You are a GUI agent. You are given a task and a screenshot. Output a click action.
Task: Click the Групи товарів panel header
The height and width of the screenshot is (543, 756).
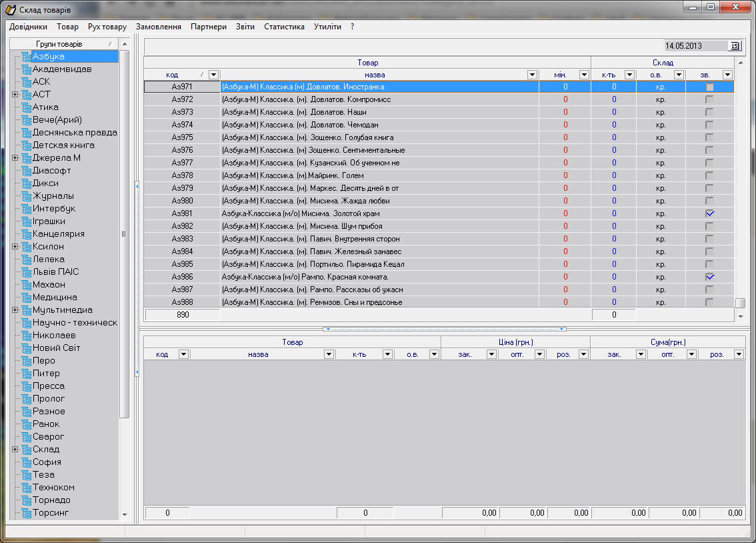[x=59, y=44]
